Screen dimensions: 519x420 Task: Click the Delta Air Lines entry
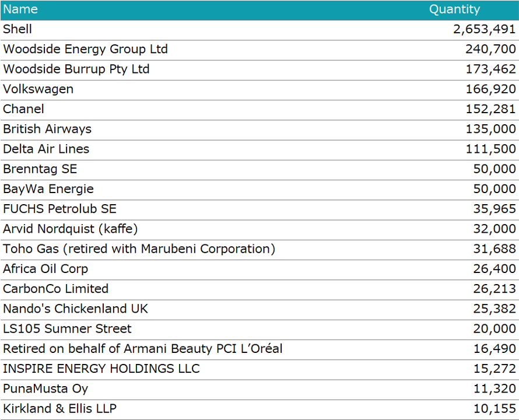pos(46,149)
